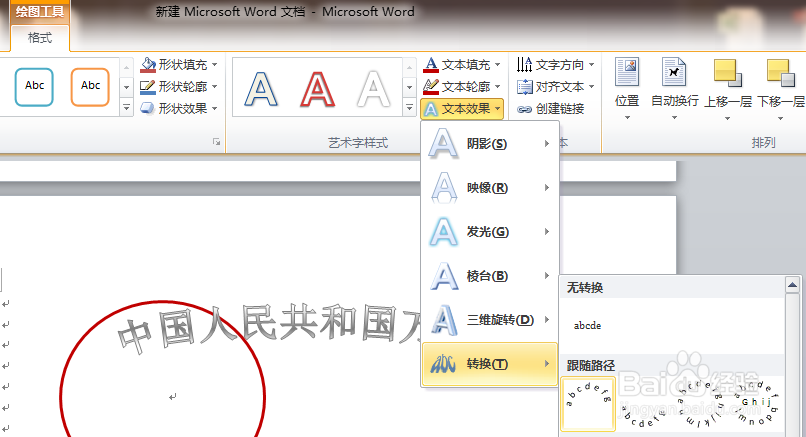The image size is (806, 437).
Task: Click the 创建链接 create link button
Action: pos(551,109)
